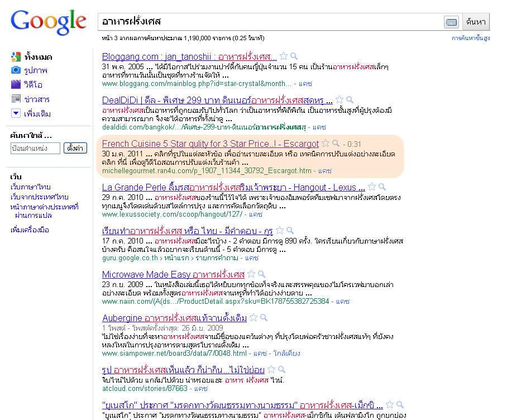Select the ทั้งหมด everything icon in sidebar
507x420 pixels.
pyautogui.click(x=16, y=57)
